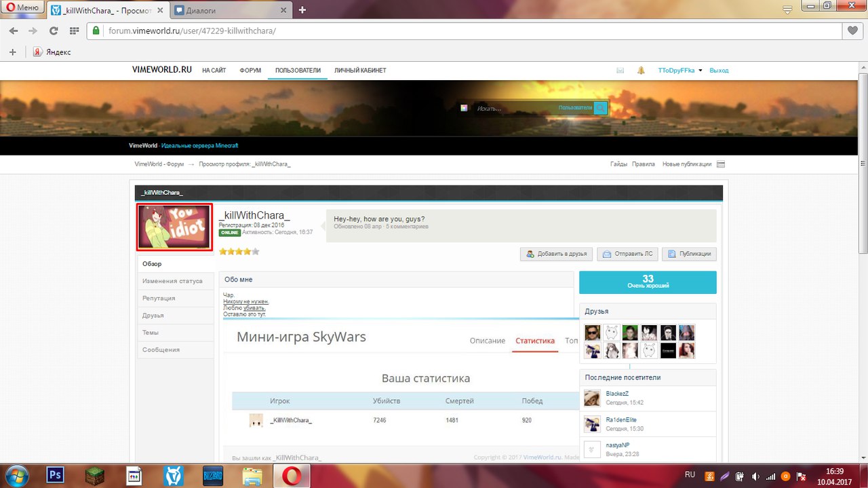Screen dimensions: 868x488
Task: Open visitor BlackezZ profile link
Action: coord(617,394)
